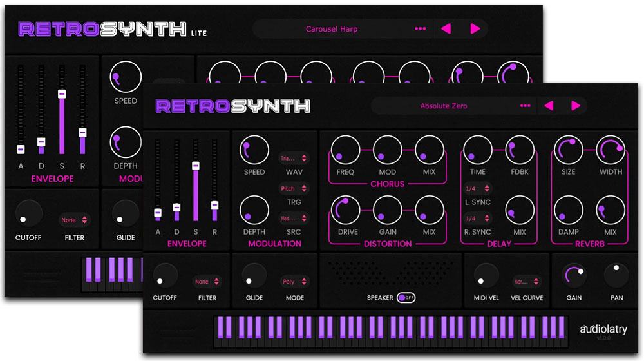Click the MIDI VEL knob

pyautogui.click(x=486, y=277)
